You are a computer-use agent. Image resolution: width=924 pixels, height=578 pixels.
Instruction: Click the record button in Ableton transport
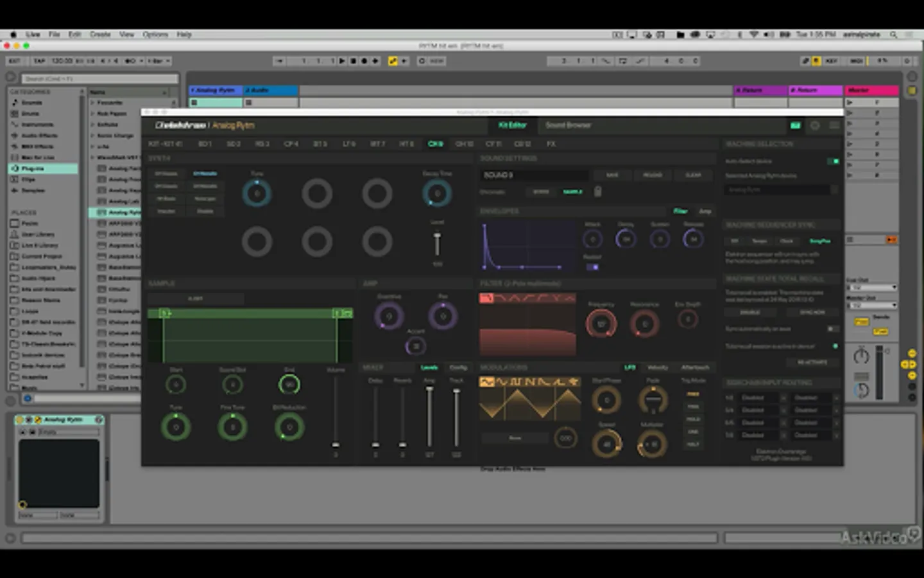tap(364, 61)
